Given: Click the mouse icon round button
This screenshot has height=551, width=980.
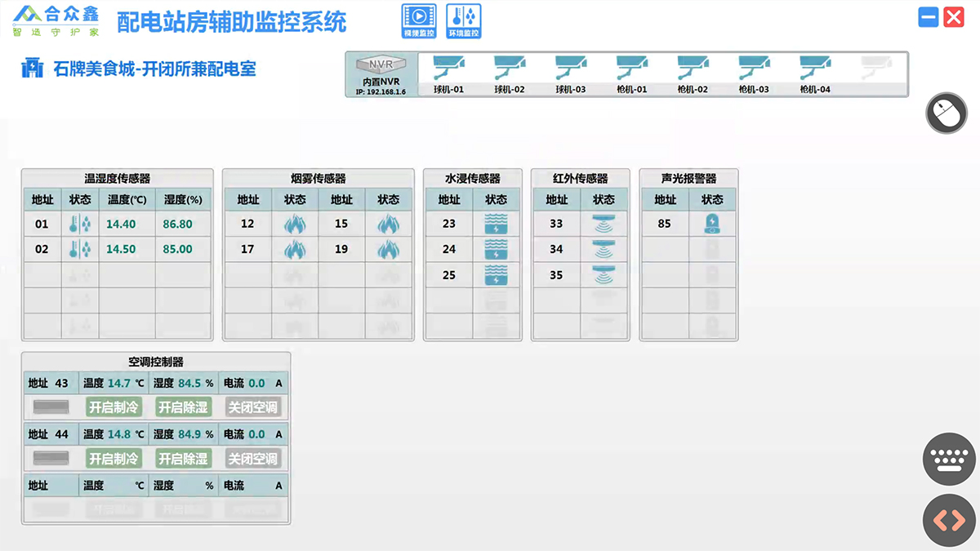Looking at the screenshot, I should 946,113.
